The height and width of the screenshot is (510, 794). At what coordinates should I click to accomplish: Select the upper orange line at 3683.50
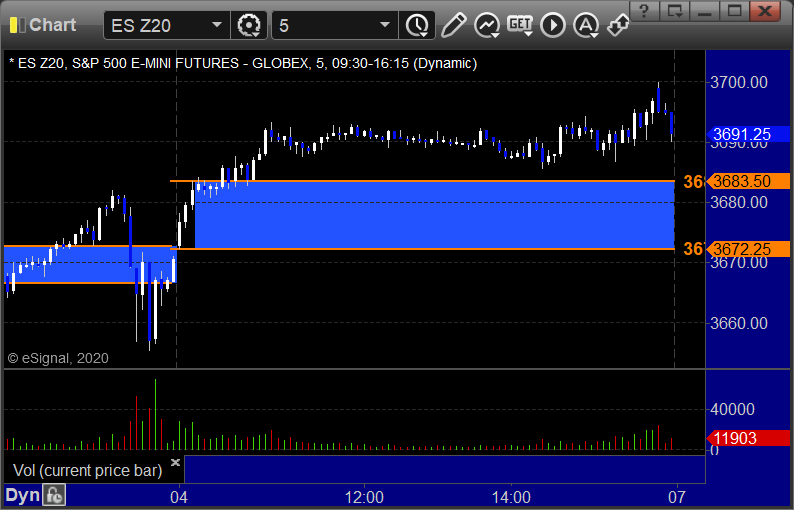tap(422, 181)
